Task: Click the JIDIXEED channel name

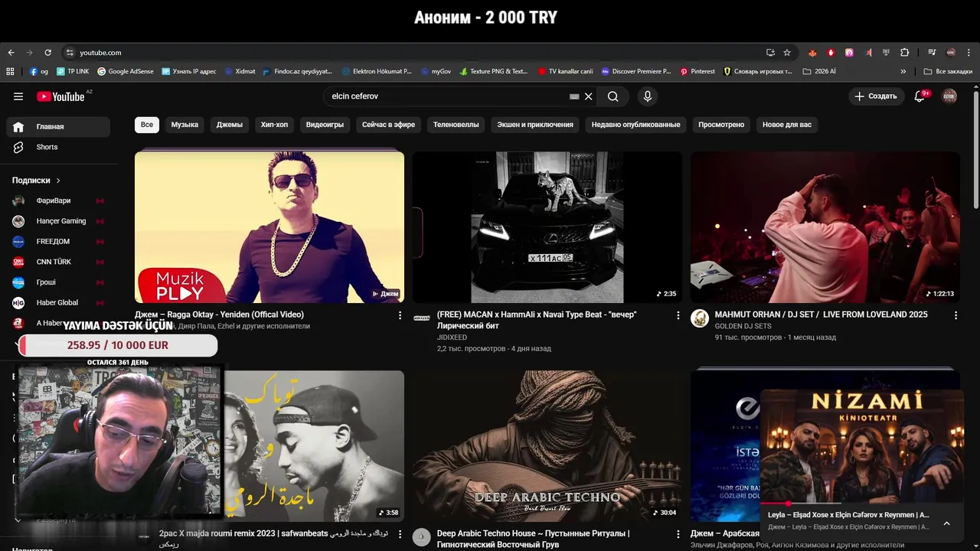Action: point(452,337)
